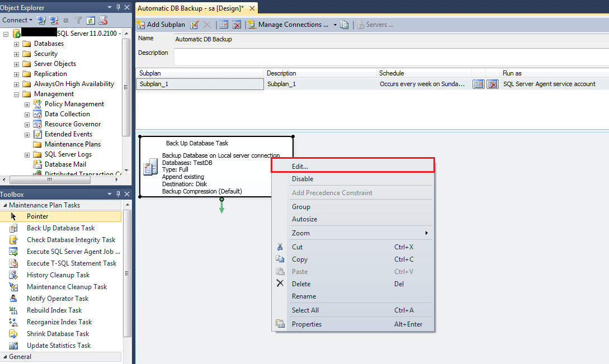
Task: Select Rebuild Index Task in Toolbox
Action: click(x=54, y=310)
